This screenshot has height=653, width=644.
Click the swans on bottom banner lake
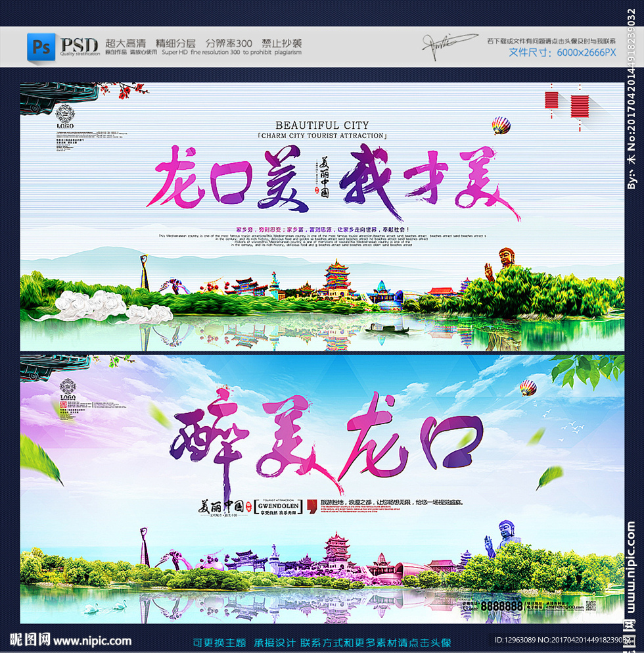pos(106,606)
